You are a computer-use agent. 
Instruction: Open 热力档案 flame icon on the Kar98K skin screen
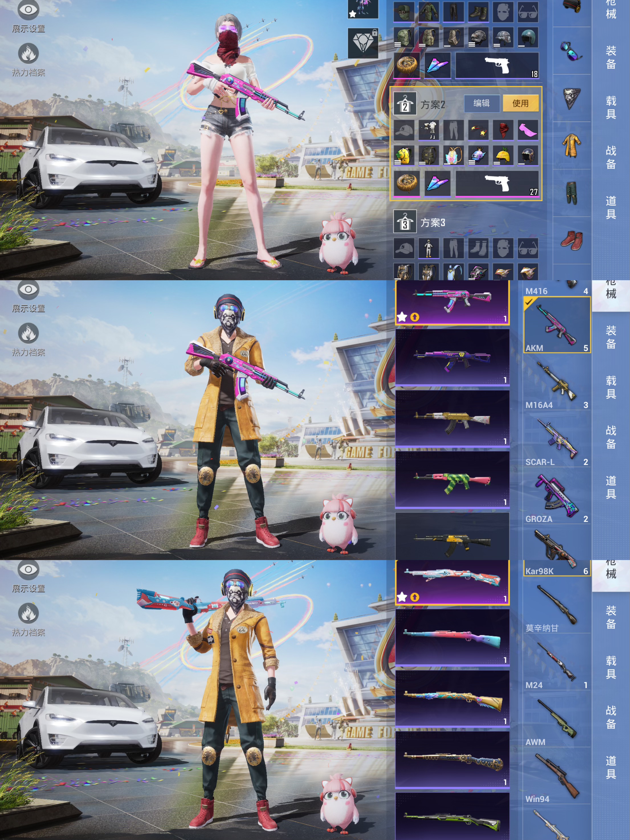click(x=28, y=613)
